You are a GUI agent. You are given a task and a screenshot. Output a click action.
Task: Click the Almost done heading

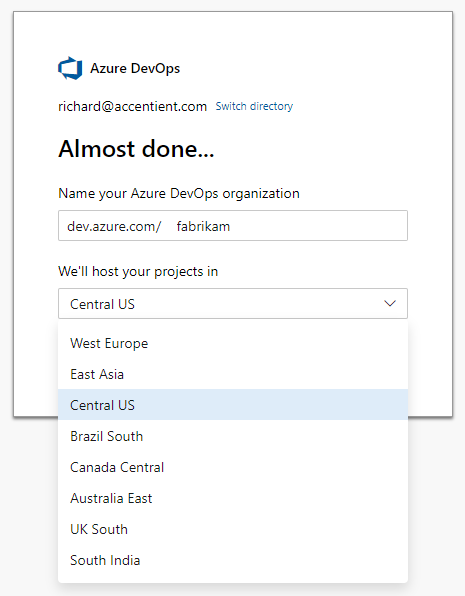[x=136, y=149]
